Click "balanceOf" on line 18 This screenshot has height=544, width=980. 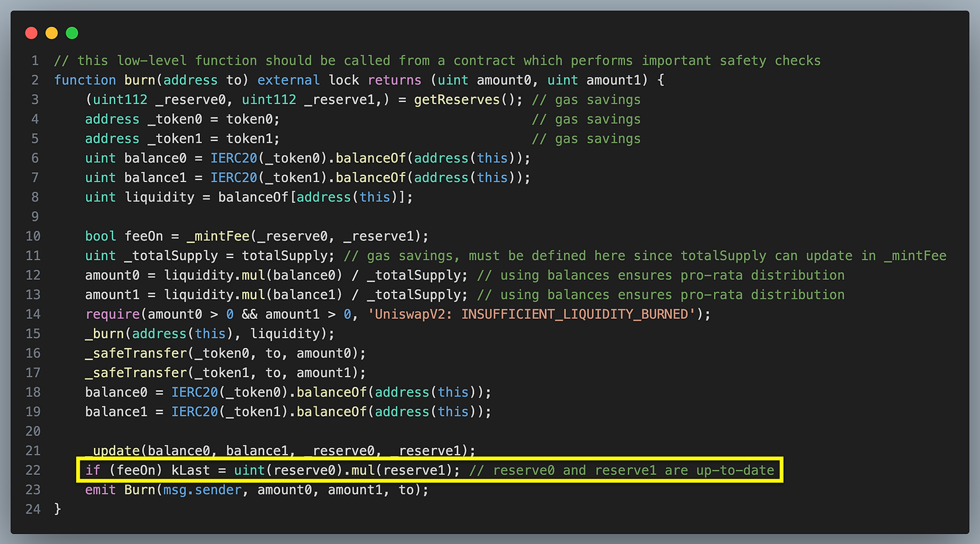[331, 392]
